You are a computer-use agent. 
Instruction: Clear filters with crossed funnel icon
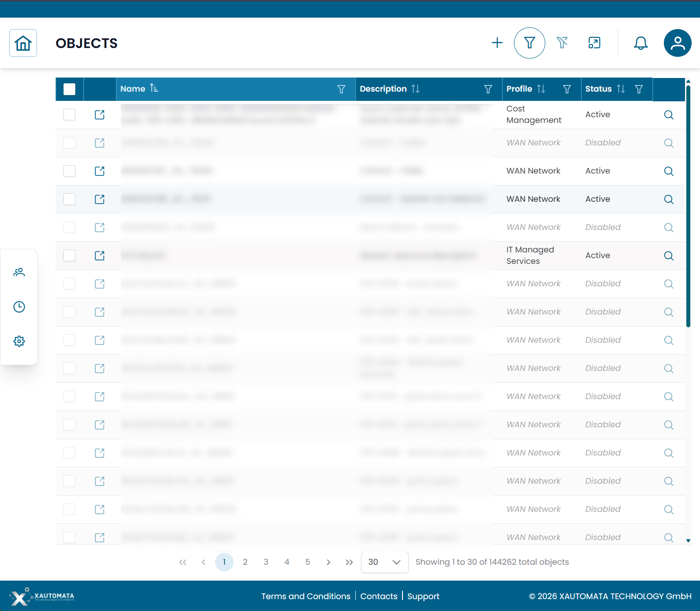[x=562, y=43]
